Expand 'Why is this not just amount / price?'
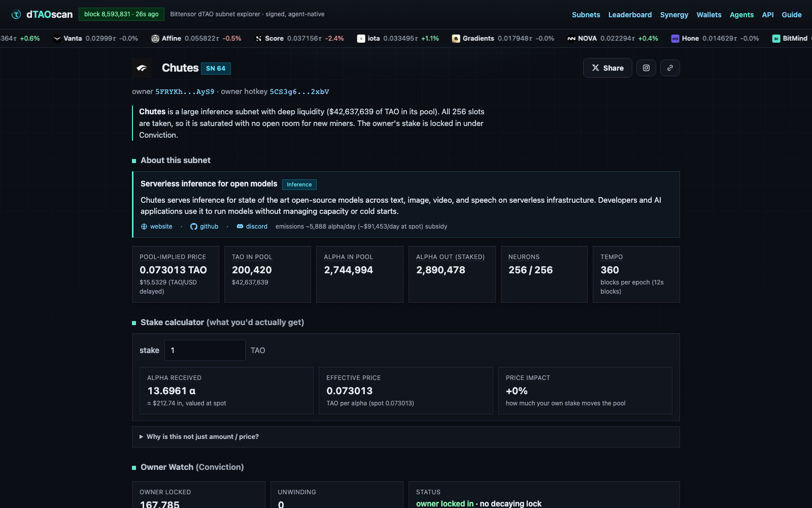Viewport: 812px width, 508px height. 405,437
